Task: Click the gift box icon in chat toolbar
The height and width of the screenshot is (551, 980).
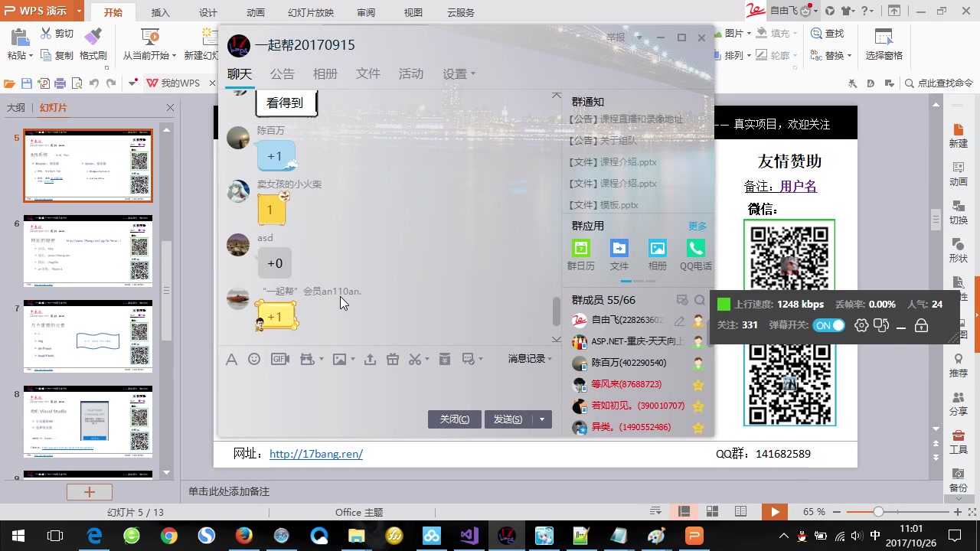Action: 393,359
